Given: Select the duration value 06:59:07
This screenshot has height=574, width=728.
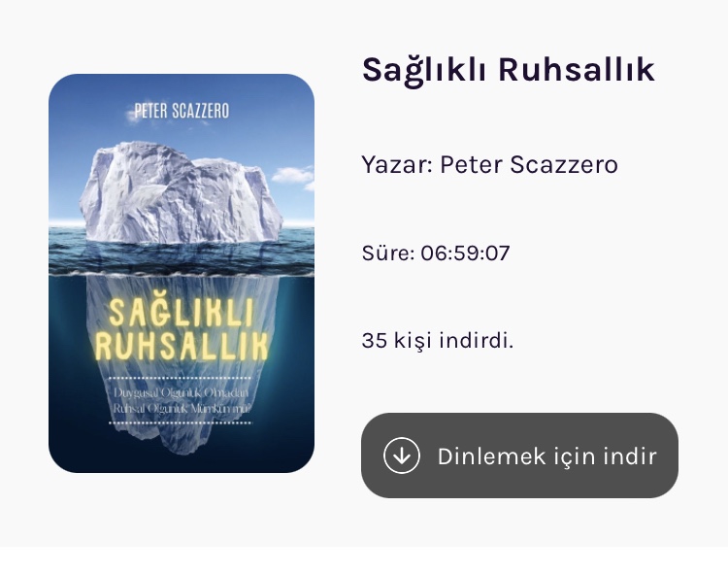Looking at the screenshot, I should (x=465, y=253).
